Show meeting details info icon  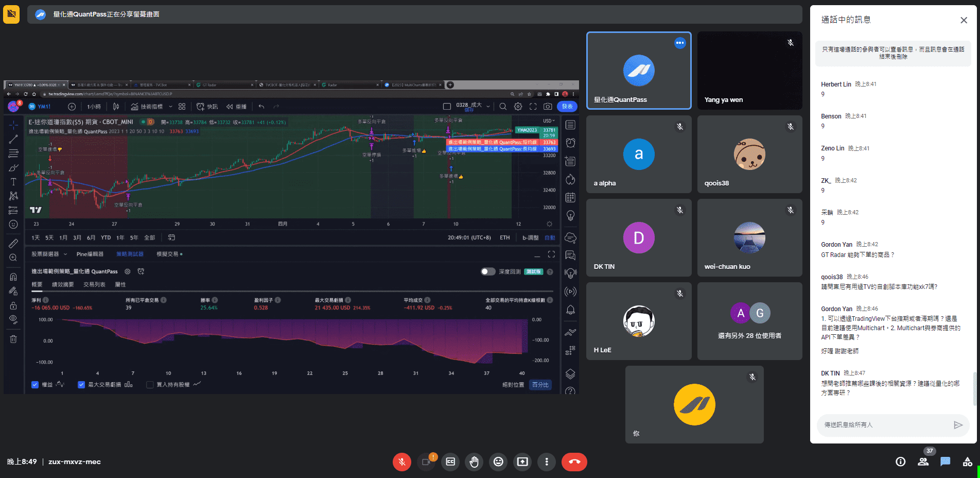click(900, 462)
